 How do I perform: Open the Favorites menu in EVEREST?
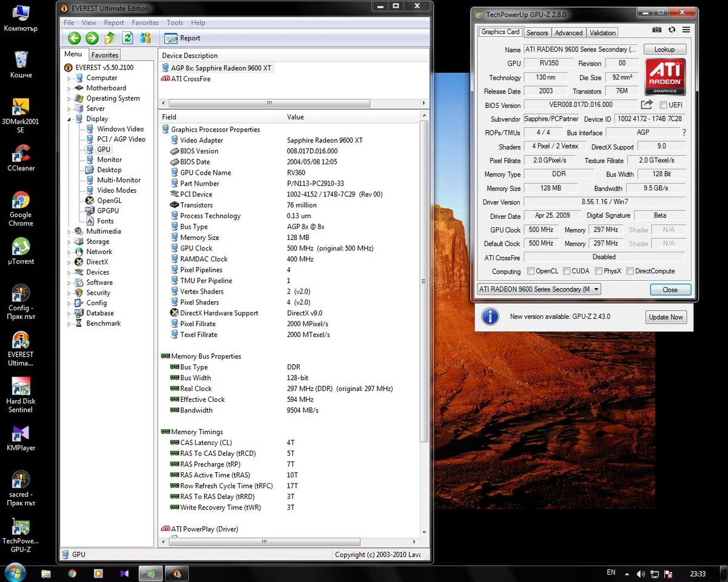145,22
